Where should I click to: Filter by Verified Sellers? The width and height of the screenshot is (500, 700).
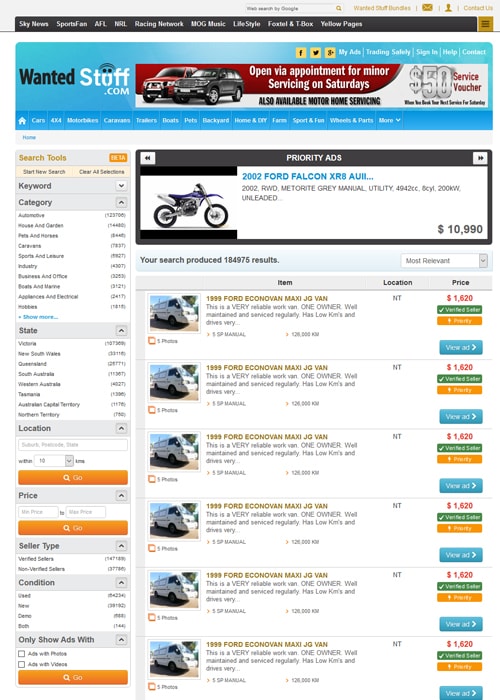pos(36,559)
